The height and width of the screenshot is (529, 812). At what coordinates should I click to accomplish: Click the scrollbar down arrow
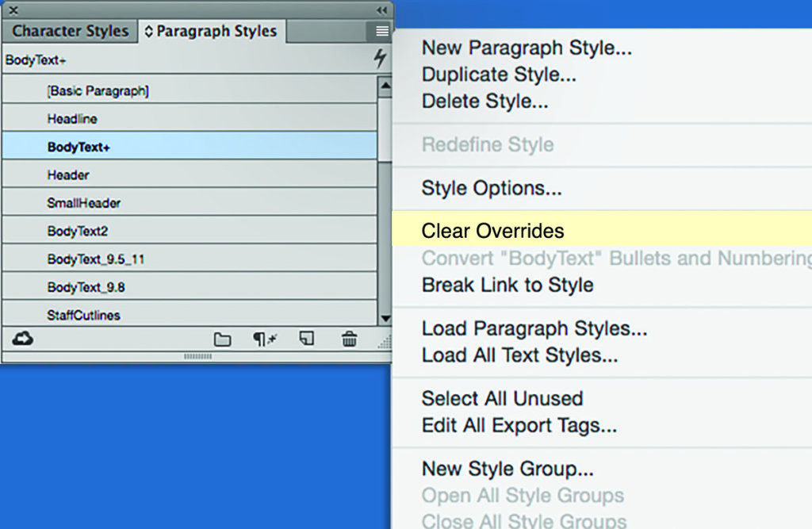385,318
